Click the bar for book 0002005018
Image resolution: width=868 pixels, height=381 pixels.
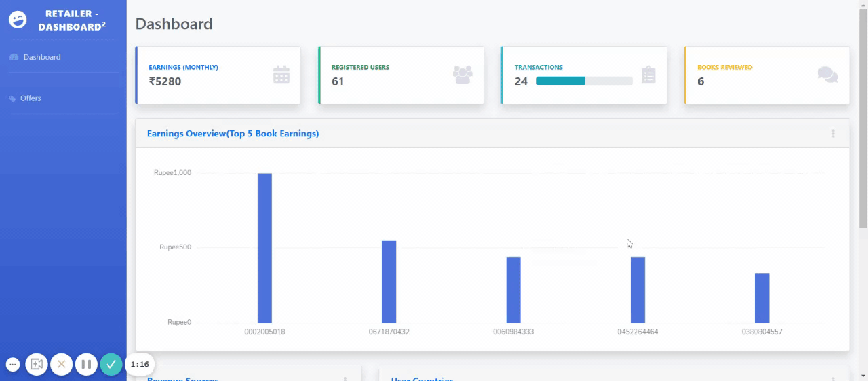[x=264, y=247]
